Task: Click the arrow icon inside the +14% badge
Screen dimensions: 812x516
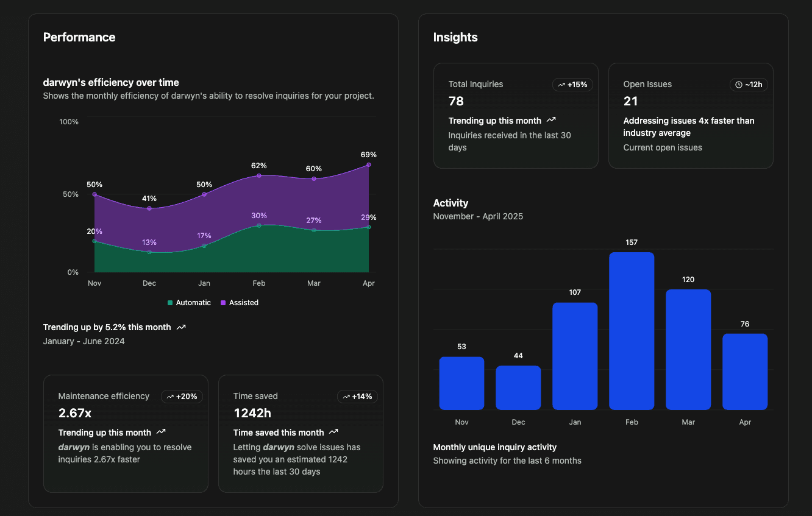Action: pyautogui.click(x=346, y=396)
